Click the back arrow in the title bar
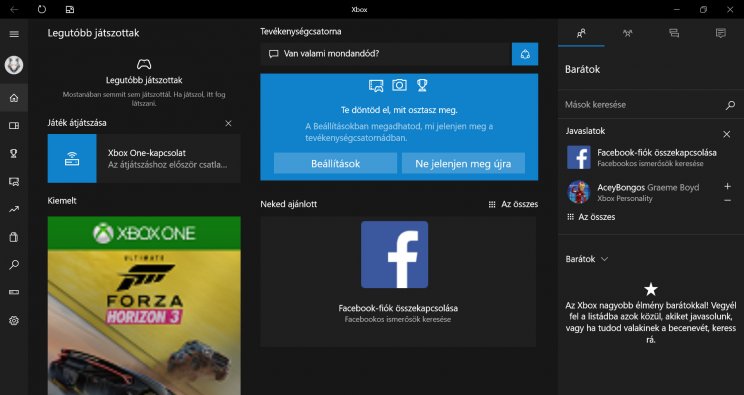Viewport: 744px width, 395px height. tap(14, 9)
